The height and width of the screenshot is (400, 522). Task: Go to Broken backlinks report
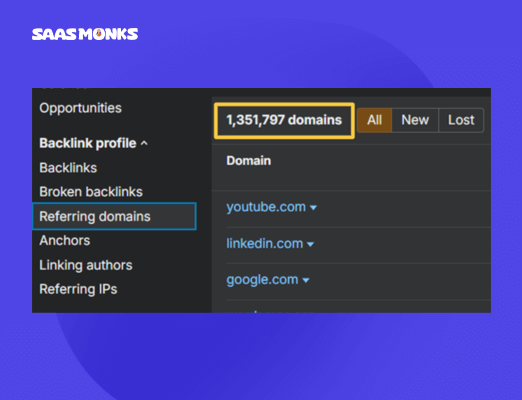point(91,192)
